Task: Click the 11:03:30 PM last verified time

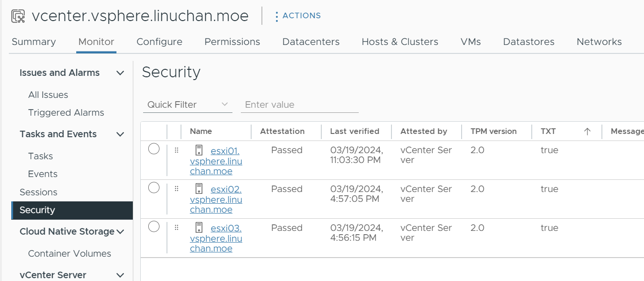Action: (355, 160)
